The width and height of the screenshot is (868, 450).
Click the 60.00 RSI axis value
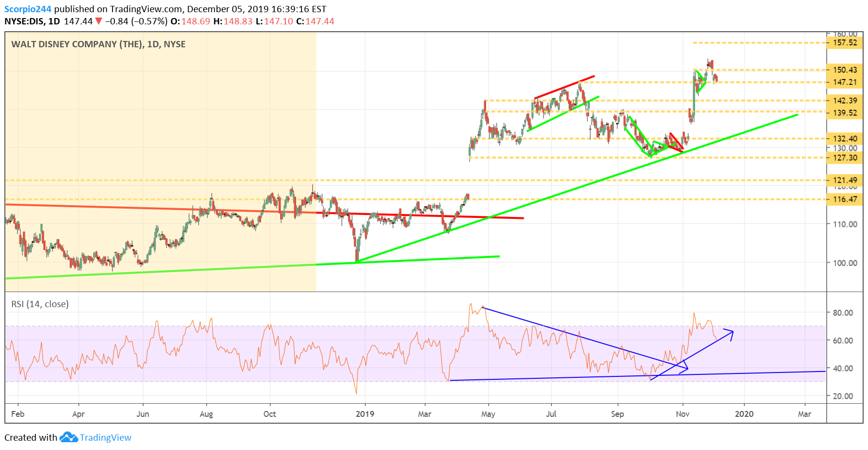coord(843,340)
